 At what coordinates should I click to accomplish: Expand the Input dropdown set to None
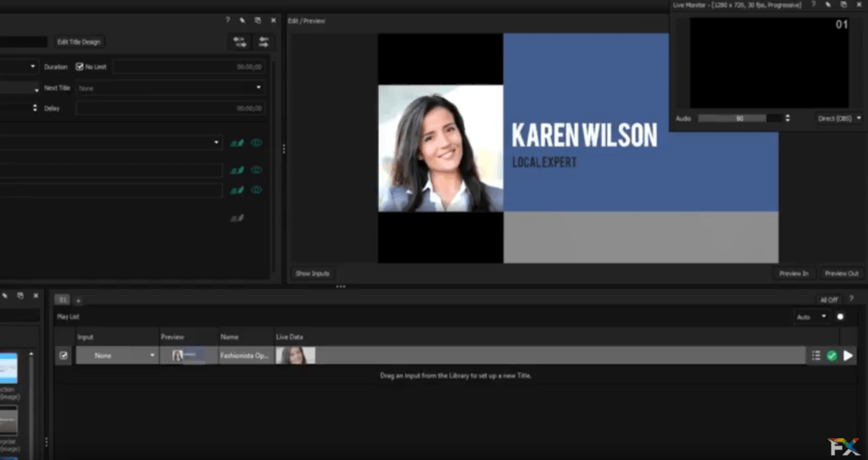(117, 356)
